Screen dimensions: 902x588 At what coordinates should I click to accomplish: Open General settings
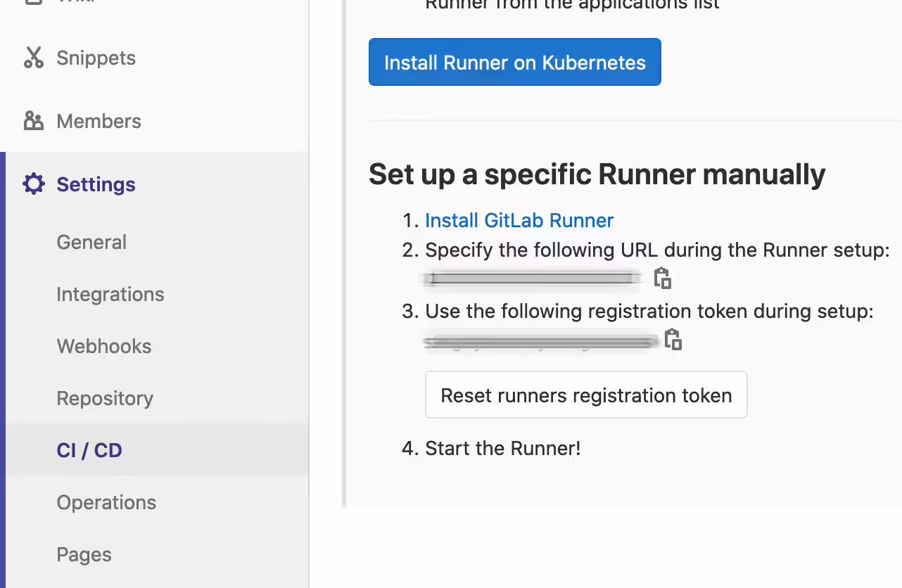click(x=91, y=242)
